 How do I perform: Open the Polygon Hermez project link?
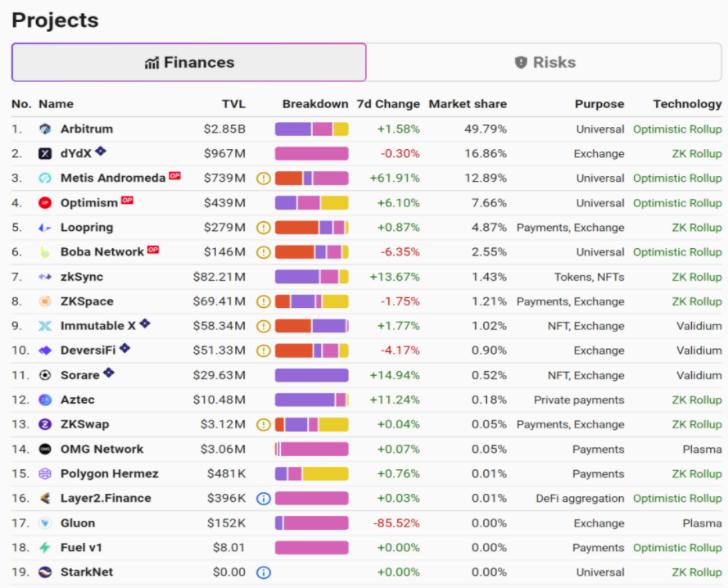[x=110, y=473]
